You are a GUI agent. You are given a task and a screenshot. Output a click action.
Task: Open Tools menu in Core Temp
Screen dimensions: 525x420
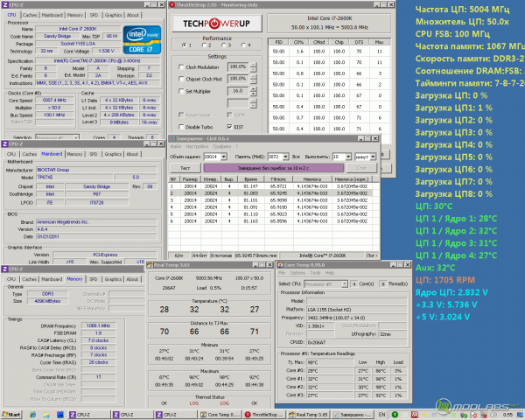click(x=315, y=273)
